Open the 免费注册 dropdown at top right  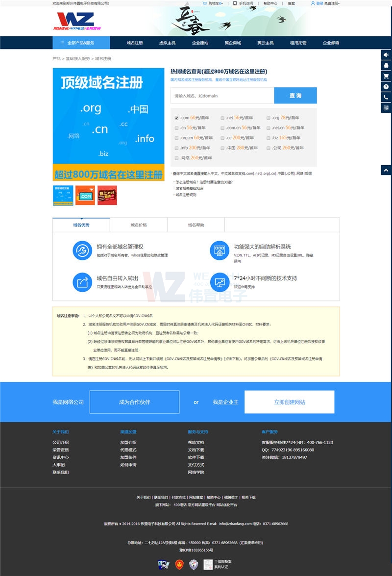pos(332,3)
